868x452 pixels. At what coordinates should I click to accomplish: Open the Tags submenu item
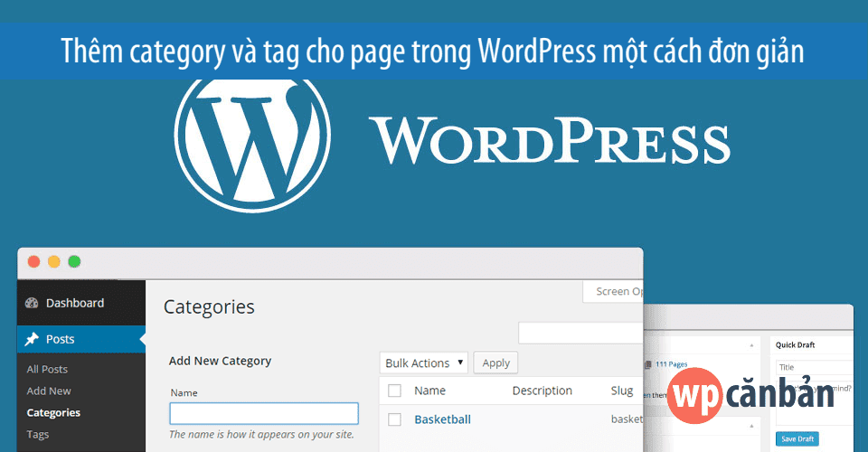(x=38, y=434)
